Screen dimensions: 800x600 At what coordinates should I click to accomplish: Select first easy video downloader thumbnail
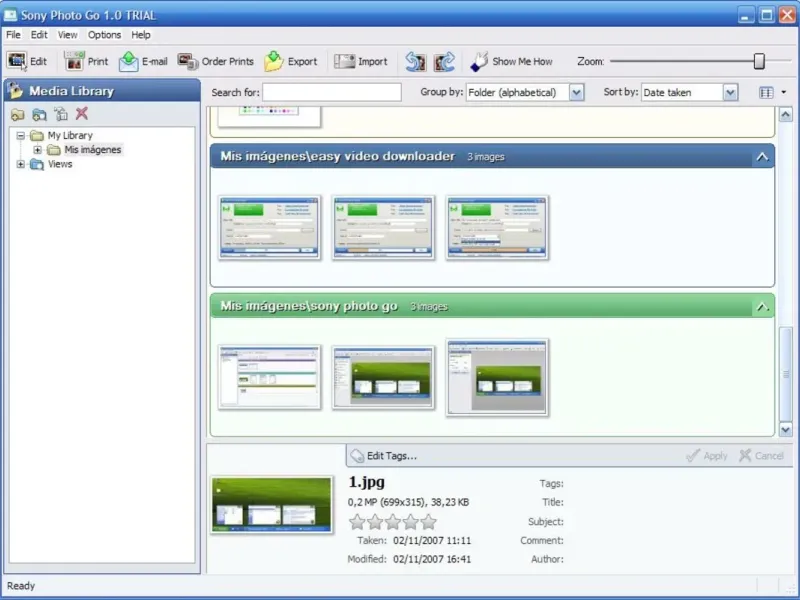point(269,228)
